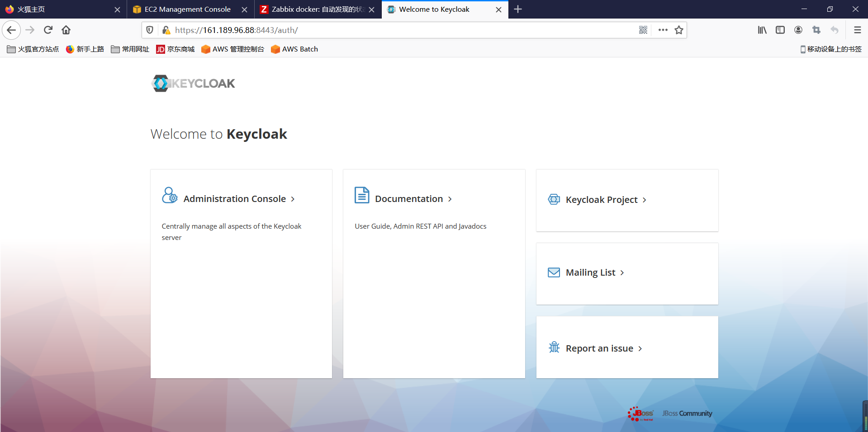Open the Administration Console link

point(235,199)
